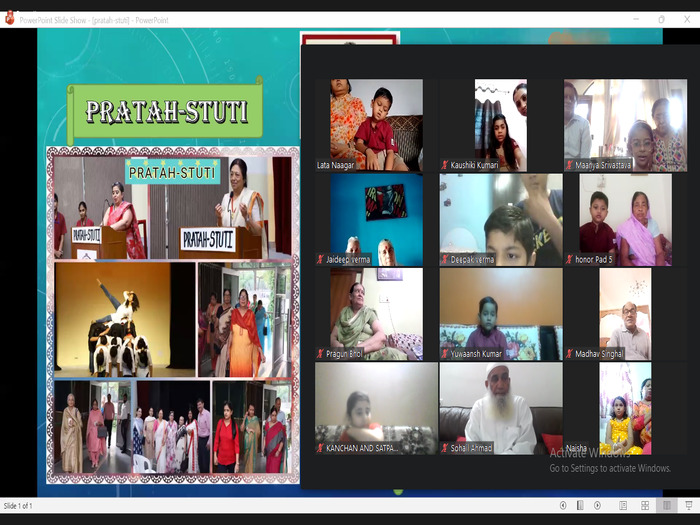The image size is (700, 525).
Task: Select Kaushiki Kumari video tile
Action: 501,125
